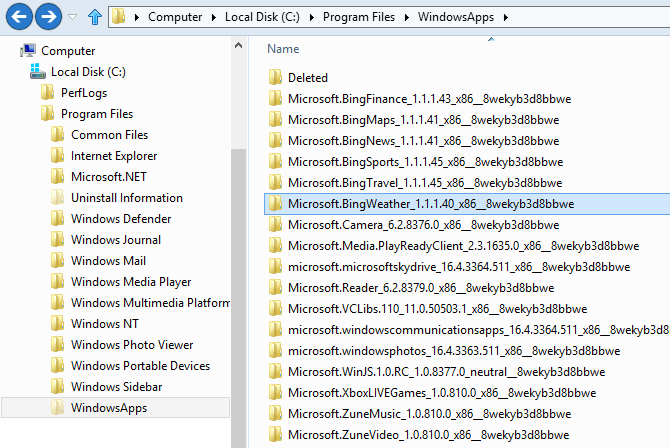
Task: Select Program Files folder in tree
Action: click(97, 114)
